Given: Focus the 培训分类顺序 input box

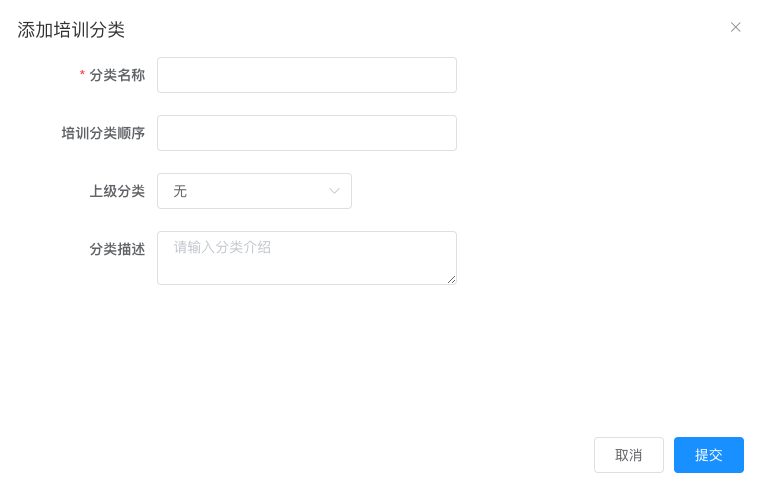Looking at the screenshot, I should pos(307,133).
